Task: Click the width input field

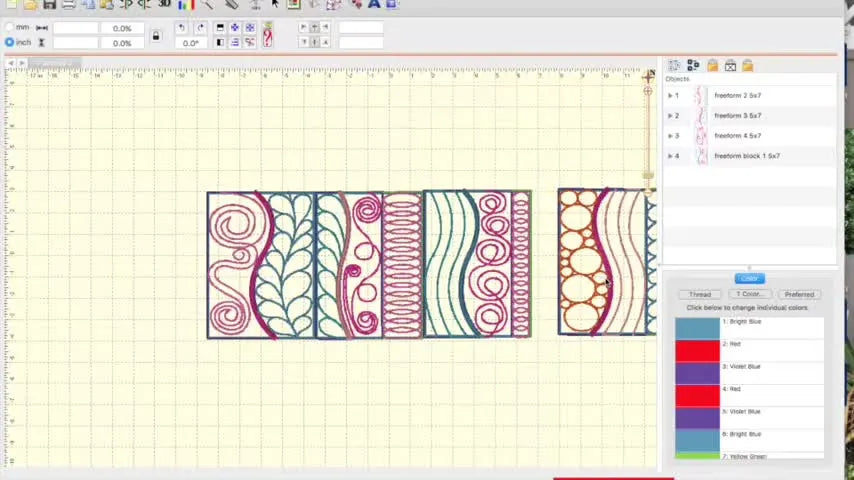Action: [75, 28]
